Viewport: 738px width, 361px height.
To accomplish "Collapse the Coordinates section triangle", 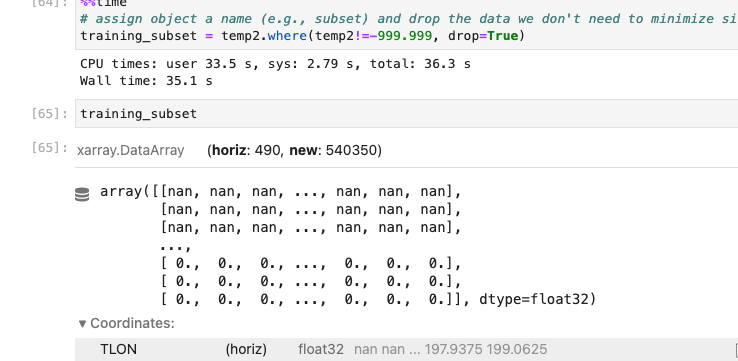I will pyautogui.click(x=82, y=323).
